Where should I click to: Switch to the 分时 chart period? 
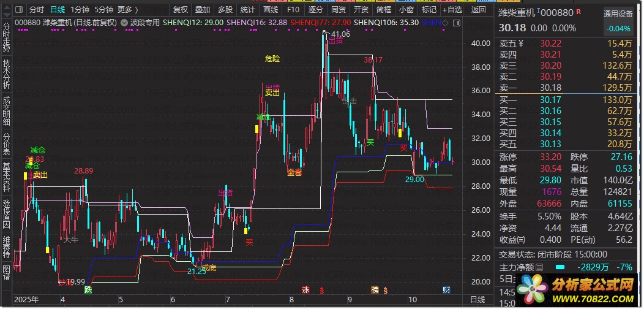pos(37,9)
